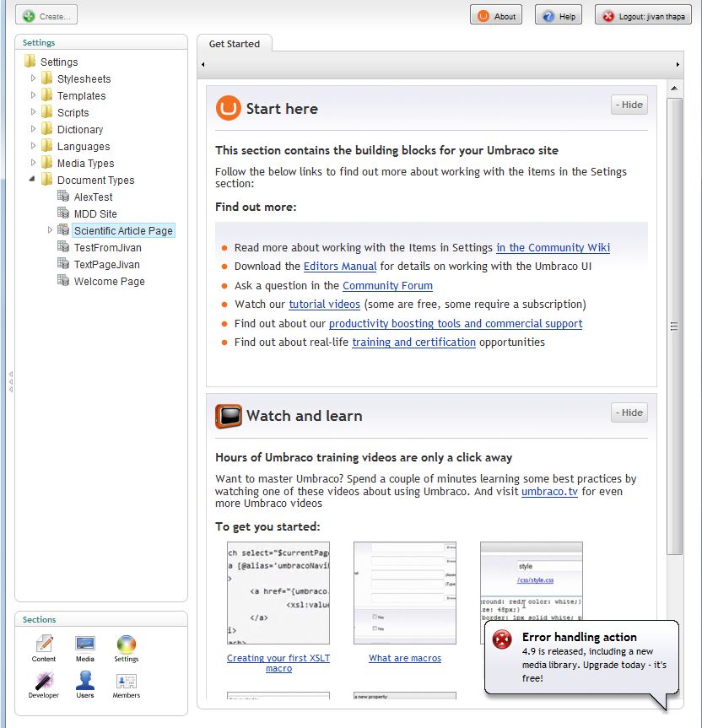Screen dimensions: 702x728
Task: Open the What are macros link
Action: [405, 658]
